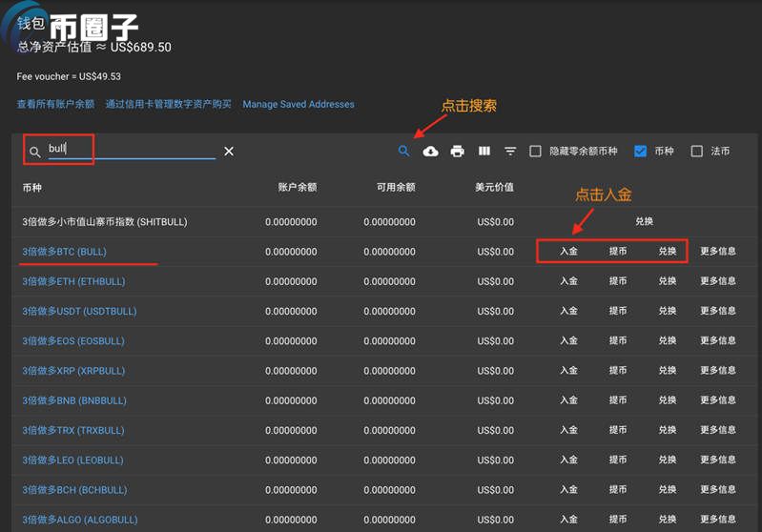This screenshot has width=762, height=532.
Task: Click the printer icon
Action: [x=458, y=152]
